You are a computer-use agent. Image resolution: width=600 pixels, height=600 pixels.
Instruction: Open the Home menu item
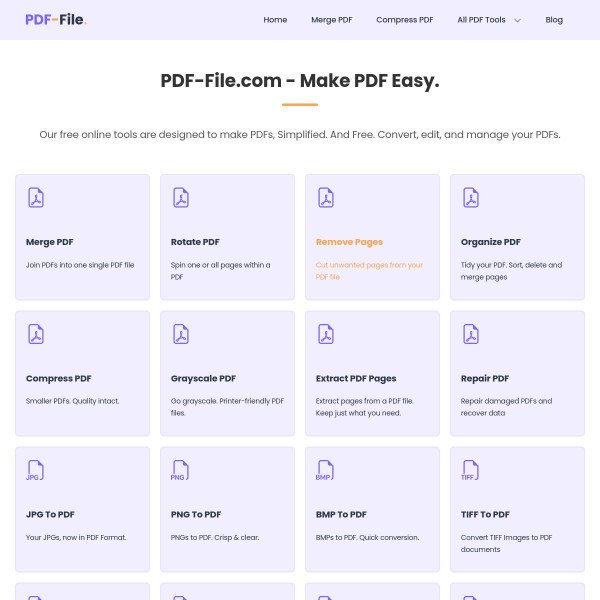pyautogui.click(x=275, y=20)
